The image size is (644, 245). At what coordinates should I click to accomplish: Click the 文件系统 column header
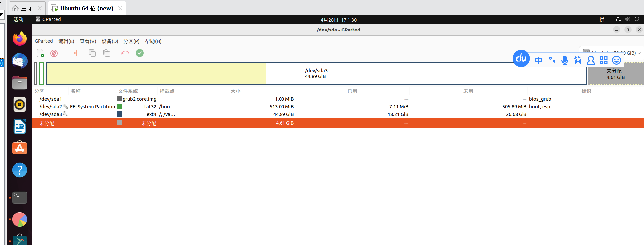(x=128, y=91)
